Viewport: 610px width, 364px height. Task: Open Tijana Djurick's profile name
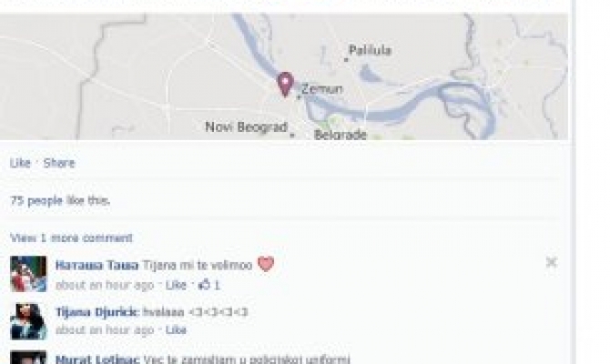click(x=97, y=312)
